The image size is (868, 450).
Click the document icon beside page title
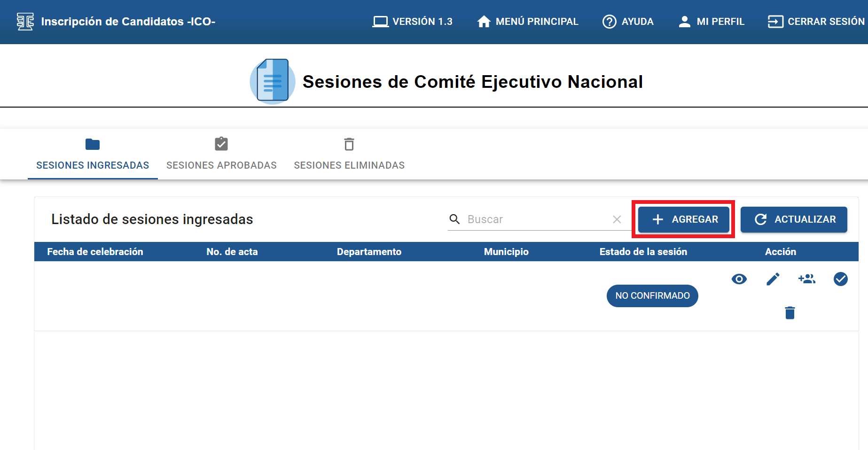pyautogui.click(x=273, y=81)
